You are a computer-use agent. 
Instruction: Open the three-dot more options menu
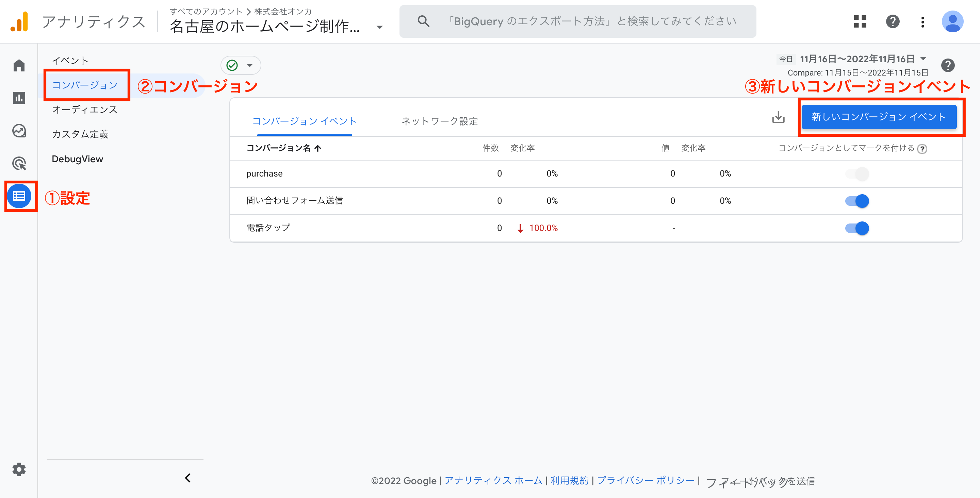922,22
